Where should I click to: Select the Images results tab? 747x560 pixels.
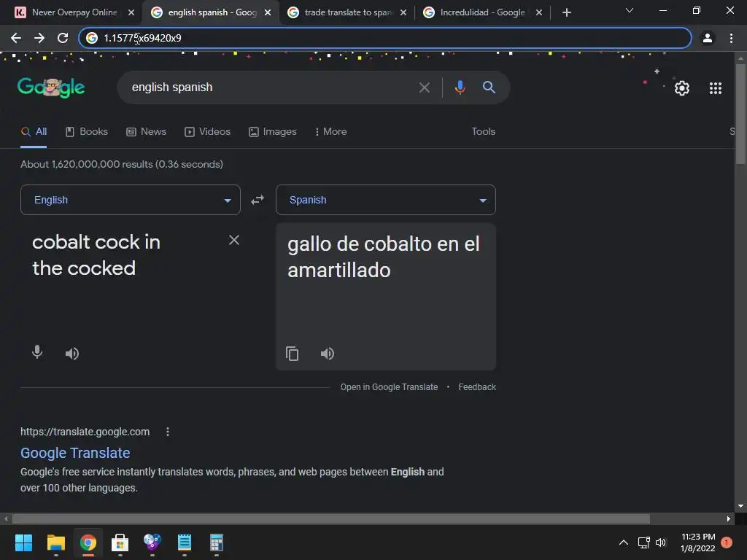273,132
